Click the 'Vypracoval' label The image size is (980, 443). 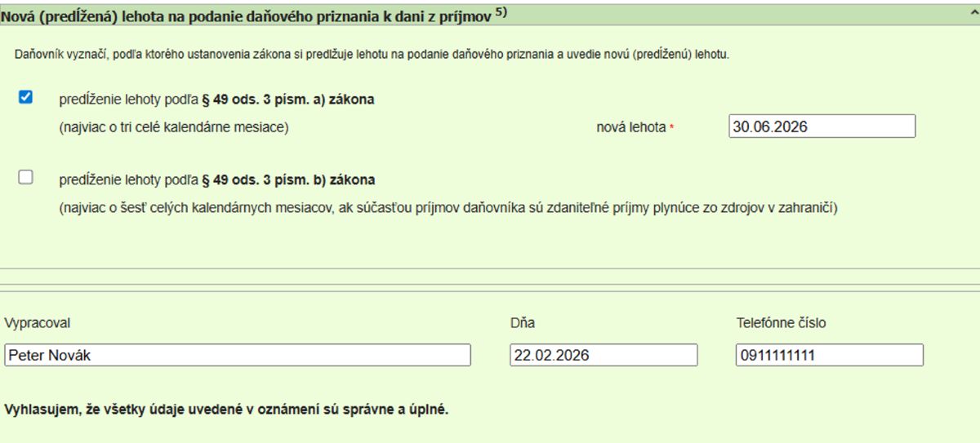(37, 323)
